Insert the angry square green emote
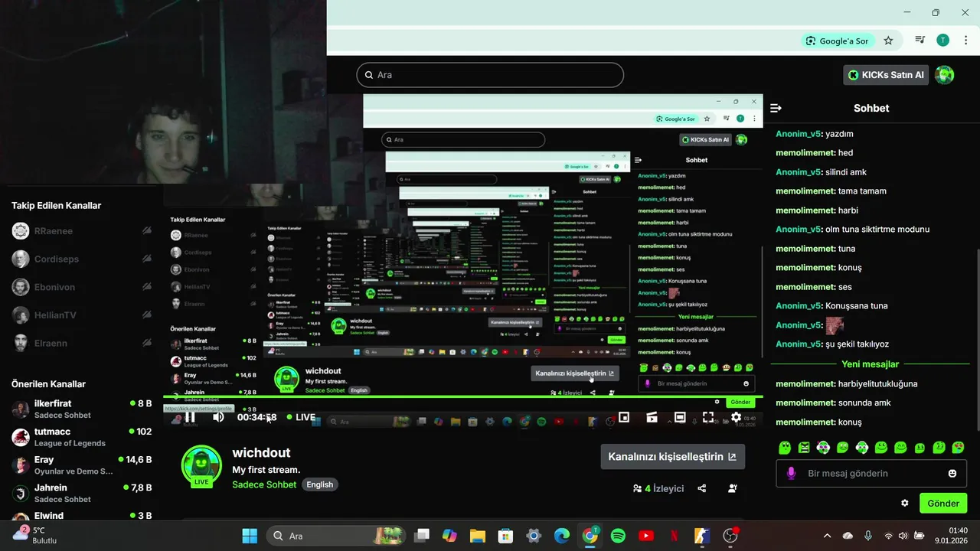Image resolution: width=980 pixels, height=551 pixels. 804,447
